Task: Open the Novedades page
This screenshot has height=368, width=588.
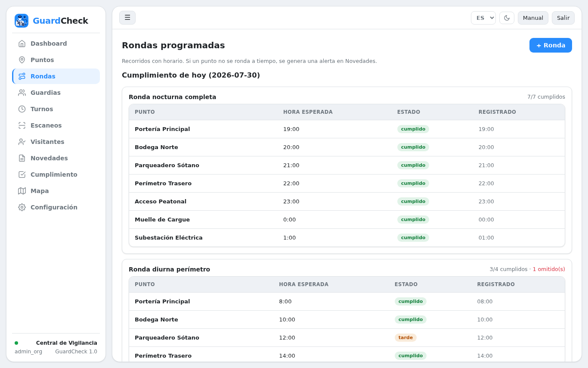Action: pos(56,158)
